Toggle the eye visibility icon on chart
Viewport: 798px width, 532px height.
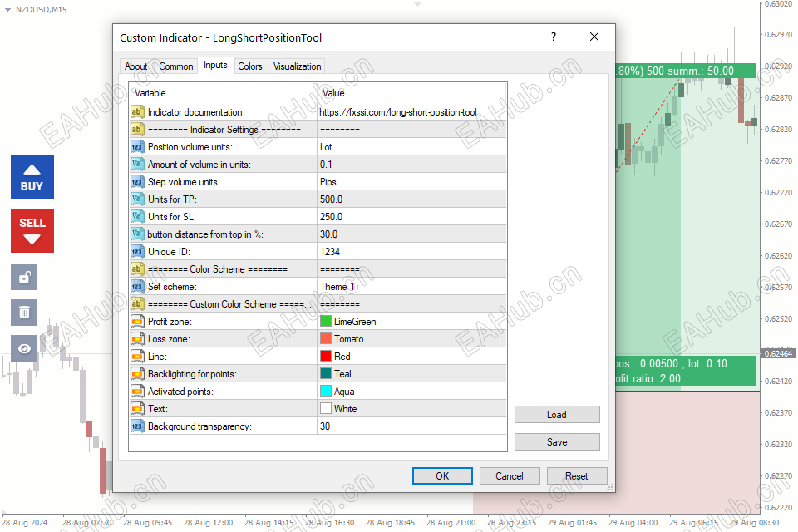pos(24,348)
